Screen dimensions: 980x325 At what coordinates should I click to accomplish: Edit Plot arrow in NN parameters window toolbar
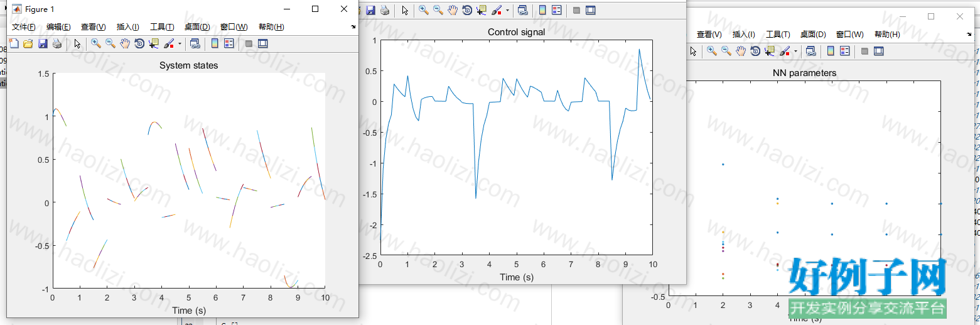(x=693, y=51)
